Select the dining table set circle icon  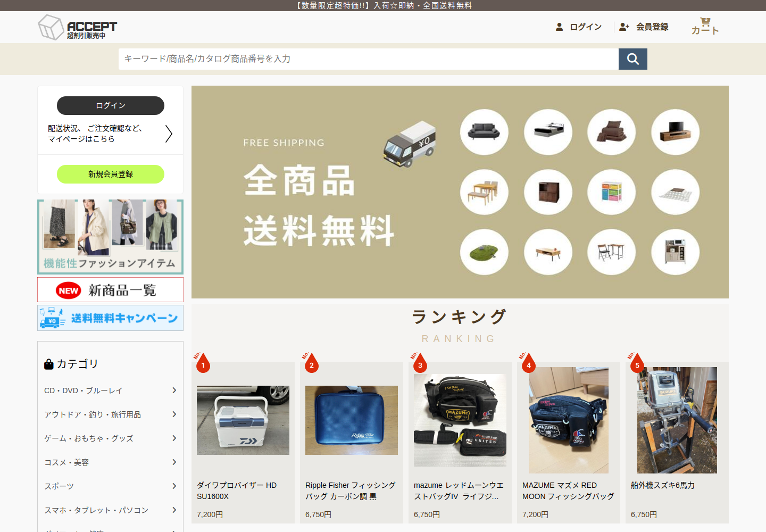pos(484,192)
